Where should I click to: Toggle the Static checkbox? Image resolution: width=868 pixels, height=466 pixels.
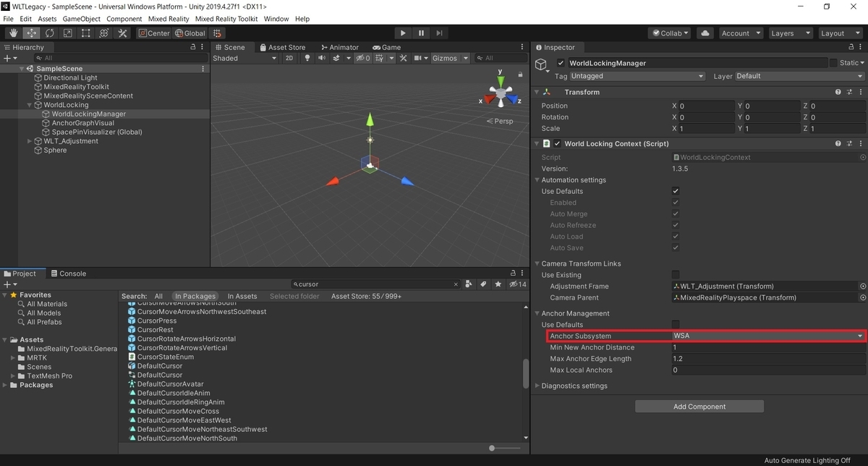click(833, 63)
